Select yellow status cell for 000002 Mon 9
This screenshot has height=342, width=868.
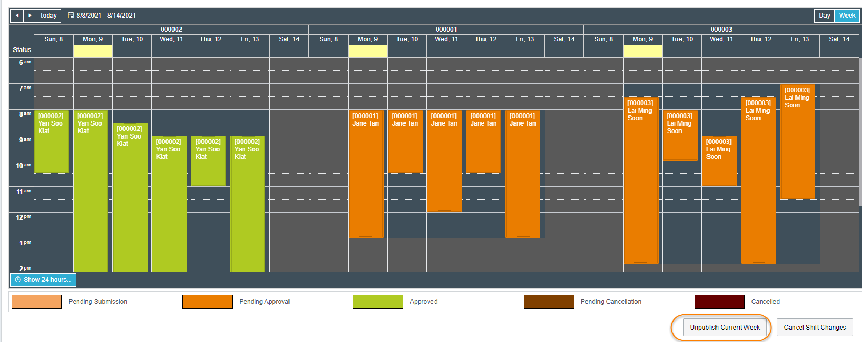point(93,51)
